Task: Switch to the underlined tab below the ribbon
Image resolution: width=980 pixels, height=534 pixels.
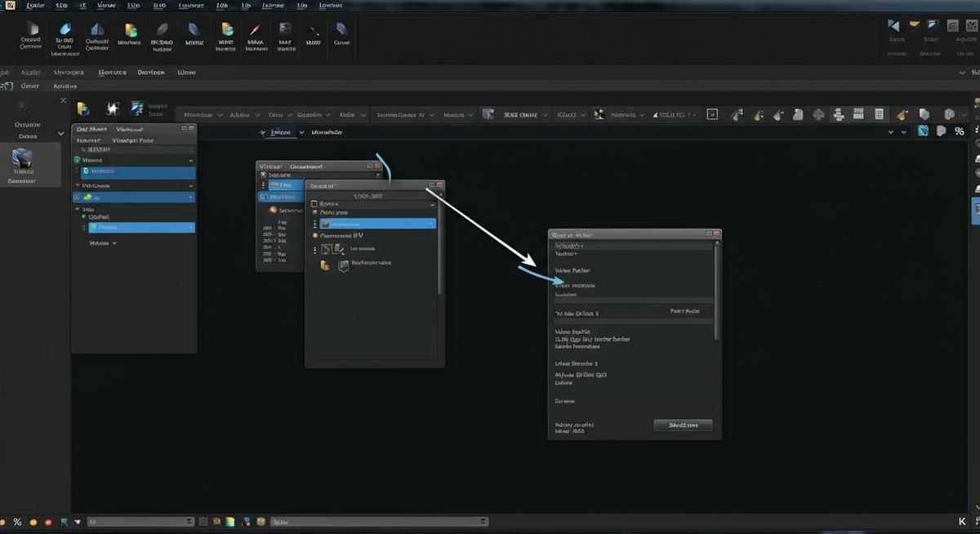Action: tap(112, 72)
